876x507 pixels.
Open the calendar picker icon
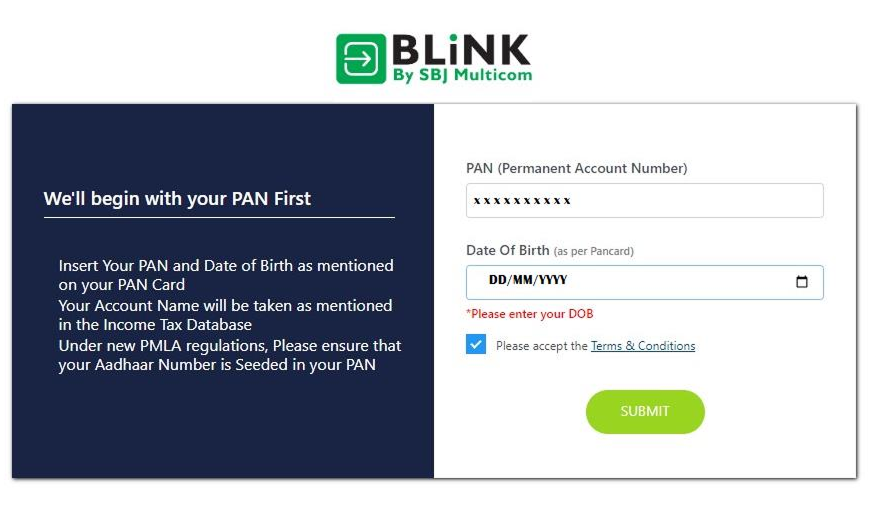pyautogui.click(x=801, y=282)
